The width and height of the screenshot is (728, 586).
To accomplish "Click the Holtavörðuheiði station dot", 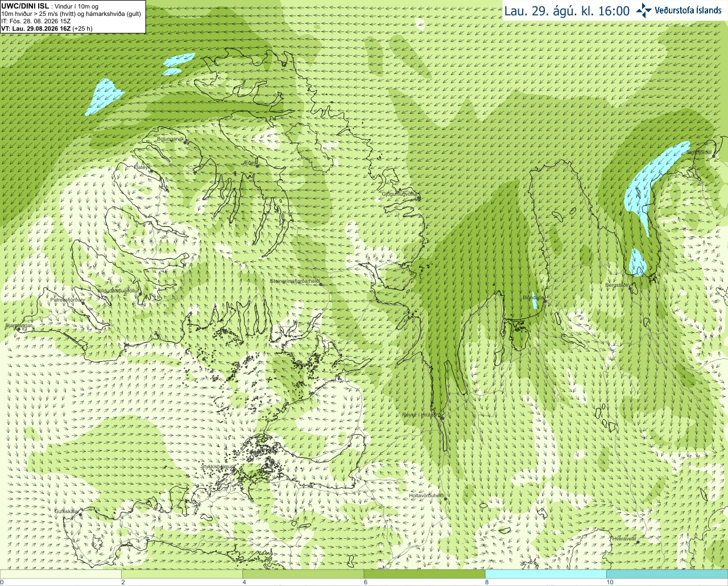I will point(446,499).
